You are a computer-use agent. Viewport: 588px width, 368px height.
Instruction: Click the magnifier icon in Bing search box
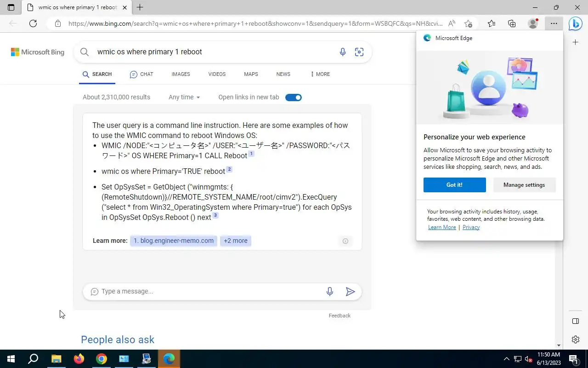(85, 52)
